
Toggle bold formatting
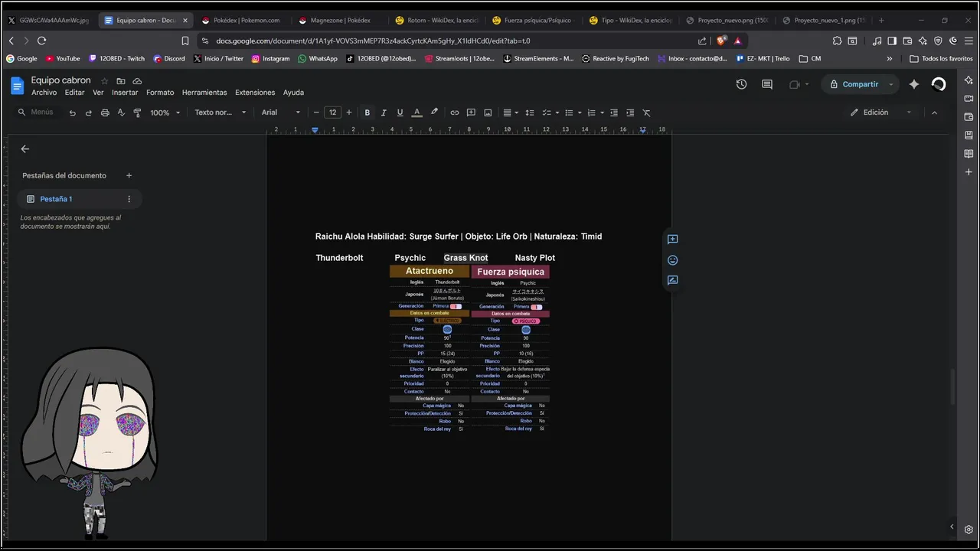pos(367,112)
